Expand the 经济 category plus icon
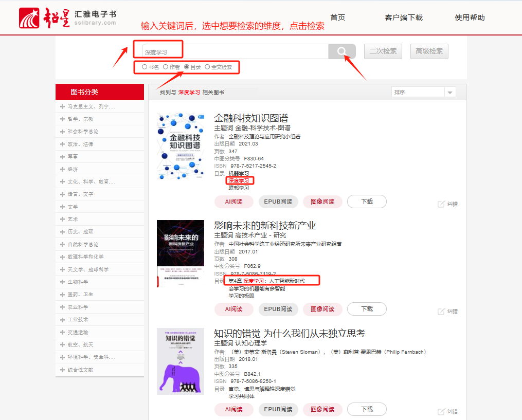 [x=62, y=169]
